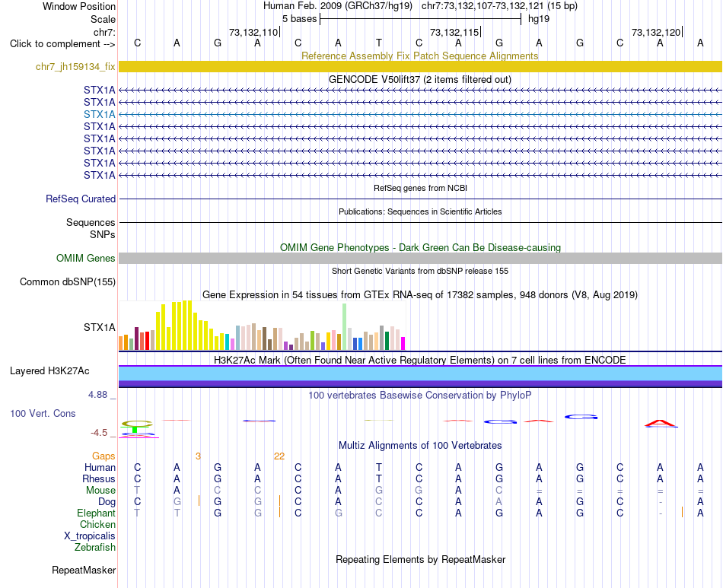Click the 4.88 PhyloP upper bound value

(x=97, y=395)
